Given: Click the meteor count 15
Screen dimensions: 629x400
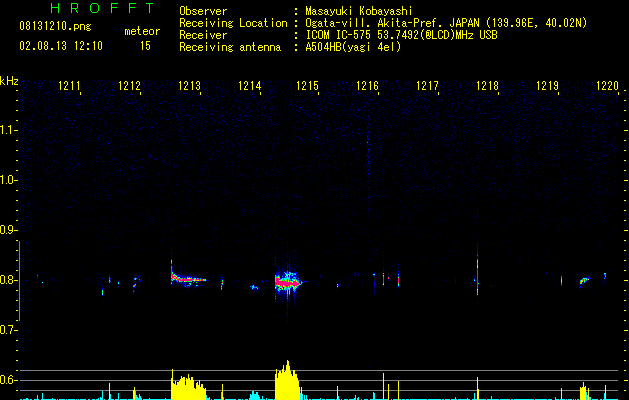Looking at the screenshot, I should point(145,46).
